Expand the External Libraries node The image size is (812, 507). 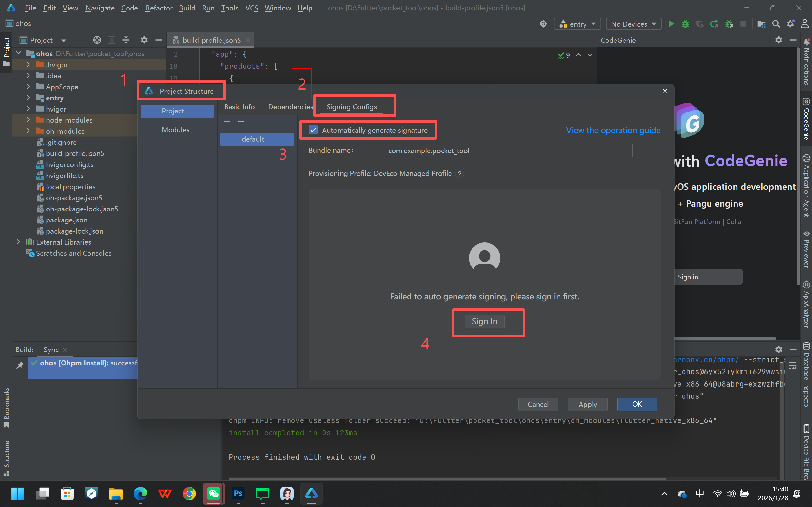pyautogui.click(x=19, y=242)
